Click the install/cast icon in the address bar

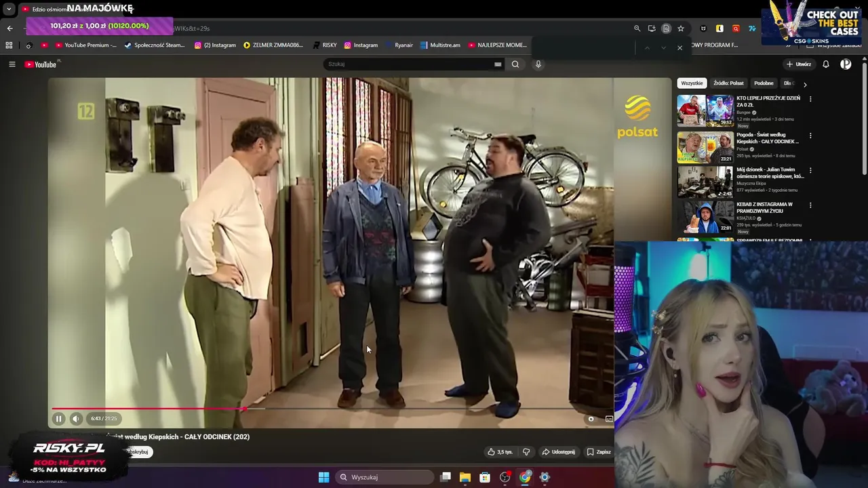[652, 28]
